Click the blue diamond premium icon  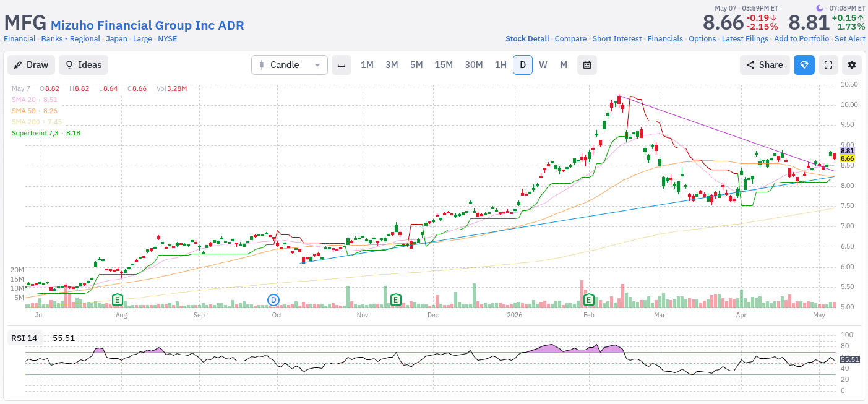point(804,65)
